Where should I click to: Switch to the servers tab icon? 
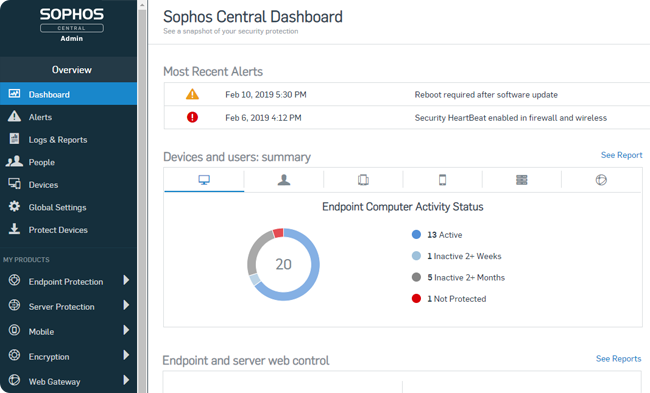coord(521,180)
